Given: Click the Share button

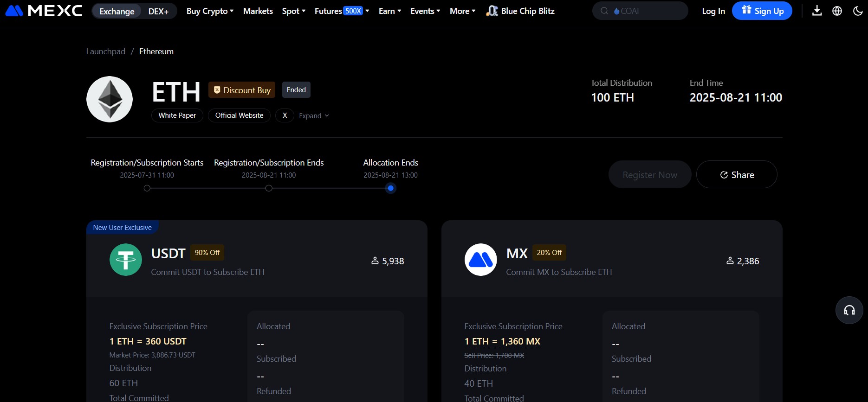Looking at the screenshot, I should click(737, 174).
